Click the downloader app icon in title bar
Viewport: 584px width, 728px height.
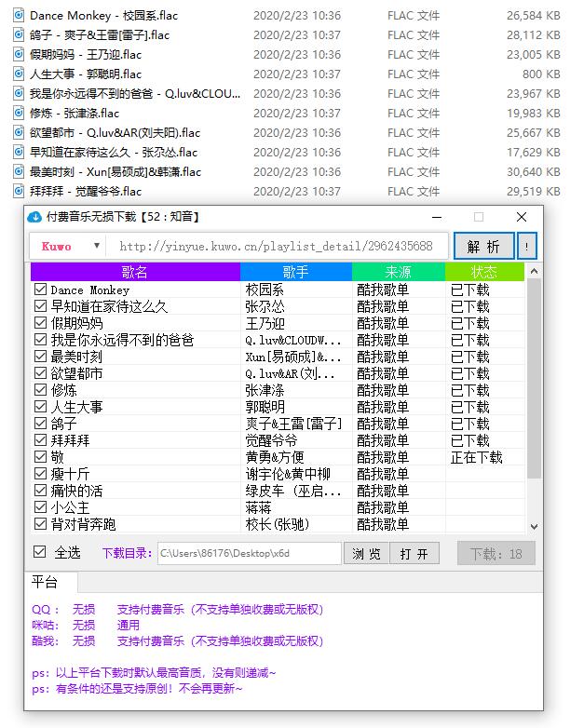tap(35, 217)
